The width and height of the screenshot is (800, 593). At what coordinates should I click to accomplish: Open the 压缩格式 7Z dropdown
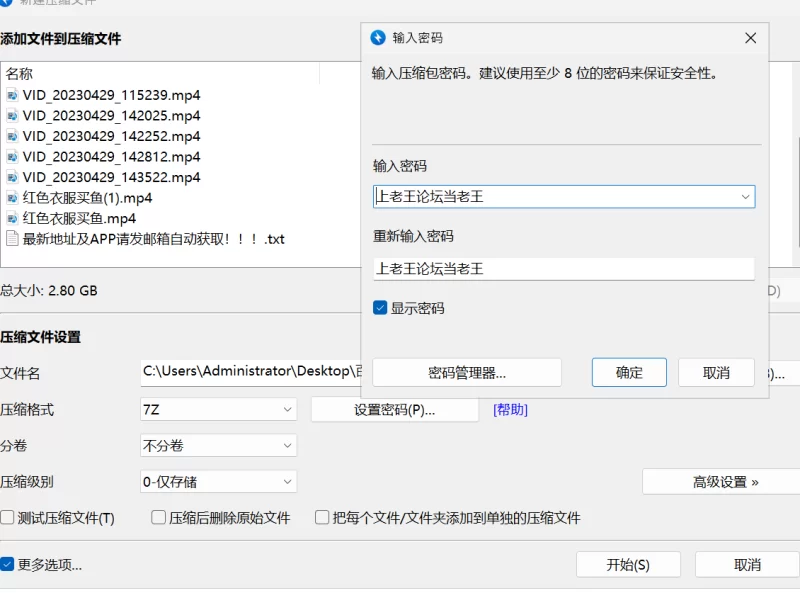(x=219, y=409)
